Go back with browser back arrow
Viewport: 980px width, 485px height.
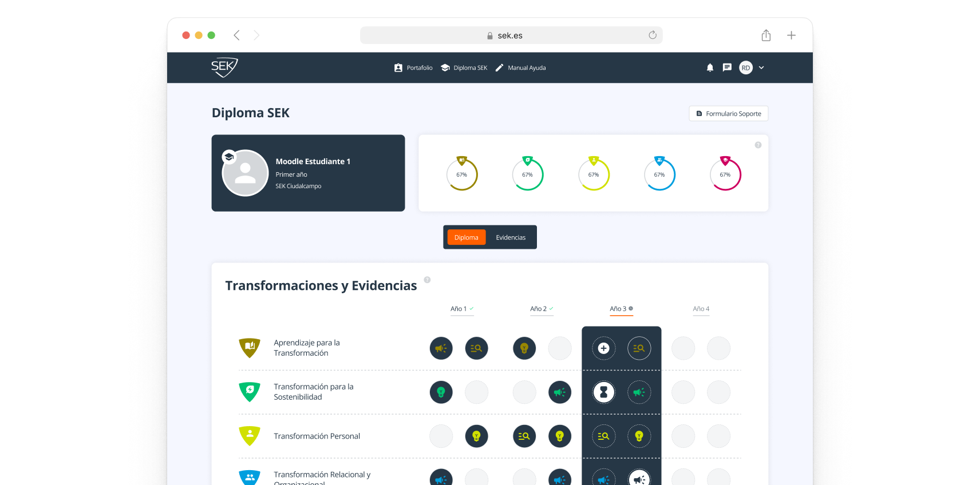(236, 35)
